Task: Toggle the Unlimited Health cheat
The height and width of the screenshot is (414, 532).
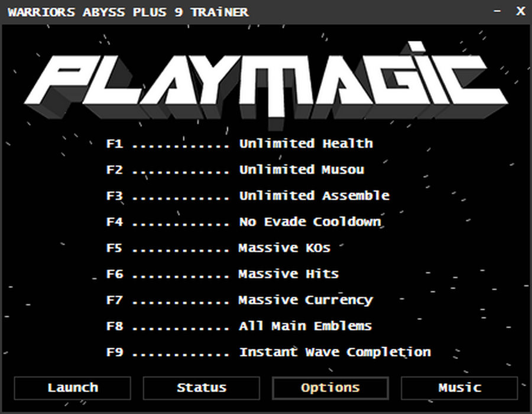Action: point(306,143)
